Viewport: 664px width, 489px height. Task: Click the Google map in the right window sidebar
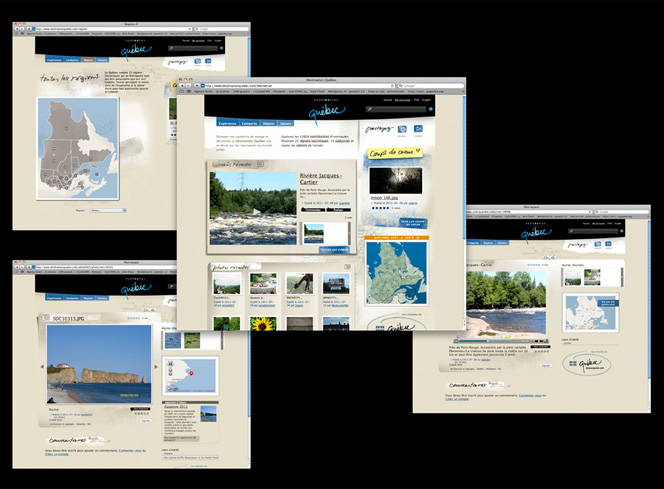point(590,312)
